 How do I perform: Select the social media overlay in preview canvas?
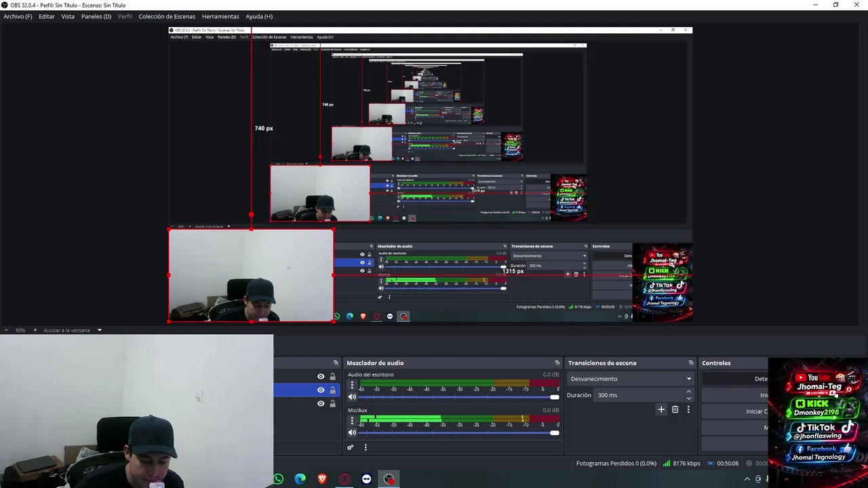[662, 282]
